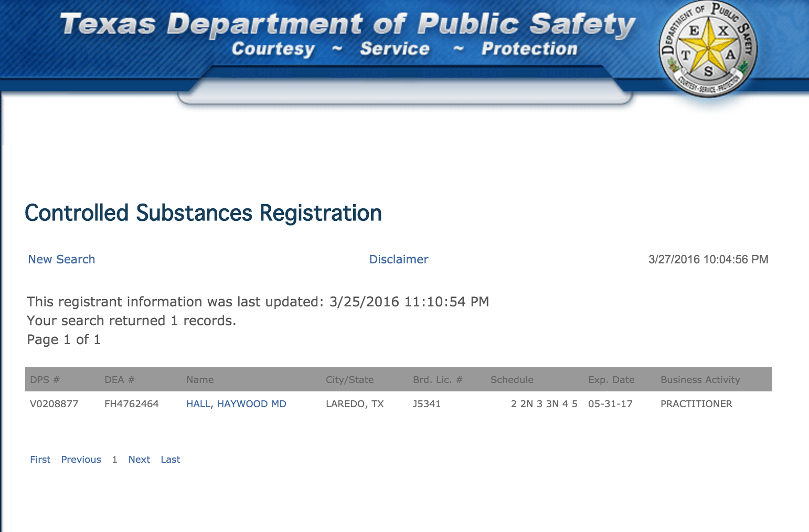Go to the Previous results page
The image size is (809, 532).
[81, 460]
